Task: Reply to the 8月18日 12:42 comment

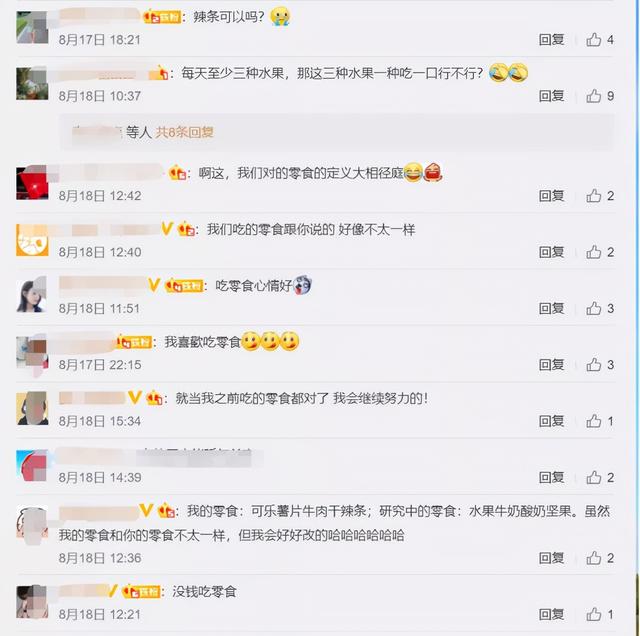Action: [x=551, y=196]
